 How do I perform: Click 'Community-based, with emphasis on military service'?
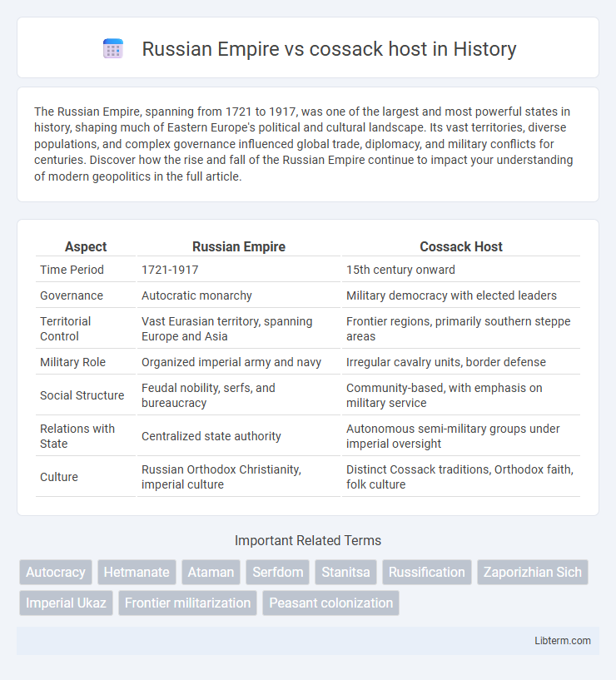point(445,395)
